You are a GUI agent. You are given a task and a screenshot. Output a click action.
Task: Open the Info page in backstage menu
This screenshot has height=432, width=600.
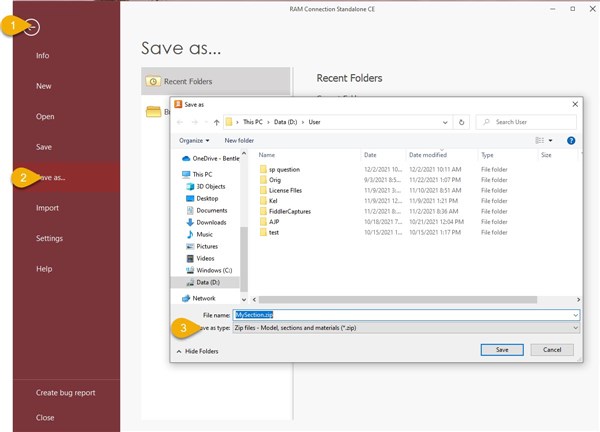[42, 55]
